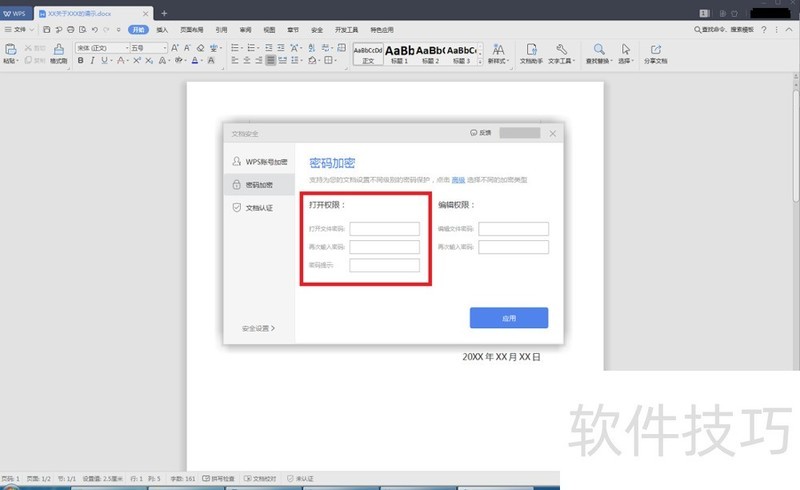Switch to the 插入 (Insert) ribbon tab

coord(162,30)
